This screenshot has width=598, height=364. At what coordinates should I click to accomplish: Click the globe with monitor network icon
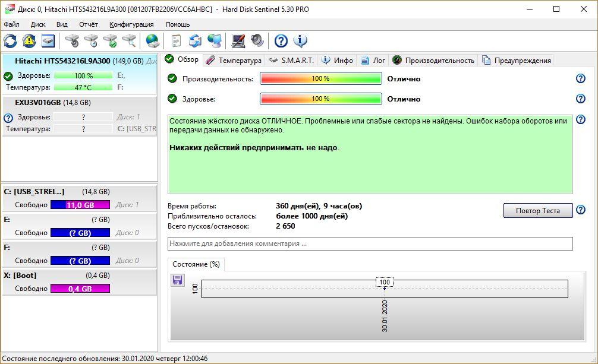[215, 41]
